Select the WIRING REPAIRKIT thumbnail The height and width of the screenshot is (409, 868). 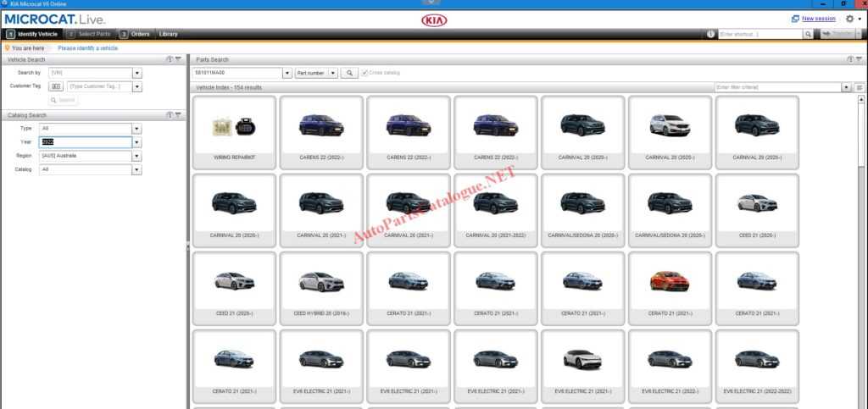pyautogui.click(x=234, y=133)
